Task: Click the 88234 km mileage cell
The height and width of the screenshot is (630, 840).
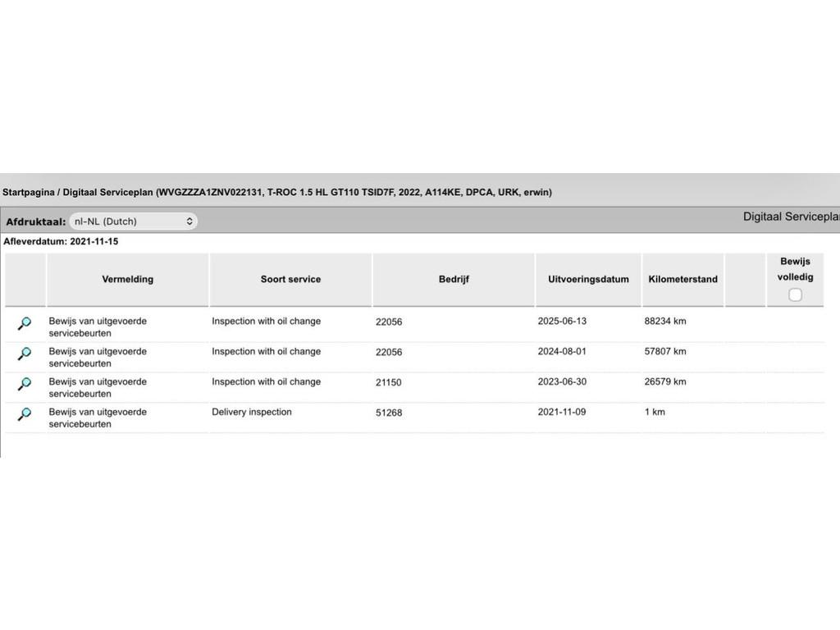Action: (665, 322)
